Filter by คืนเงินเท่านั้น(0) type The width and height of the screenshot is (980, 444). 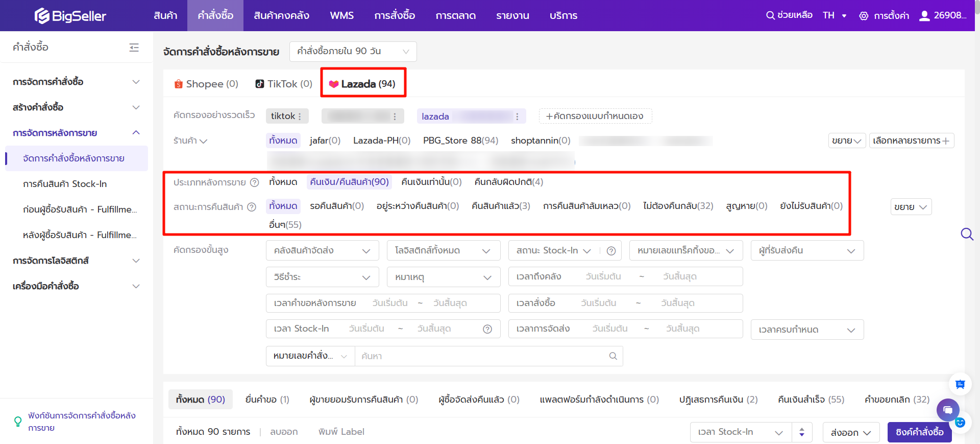(x=431, y=182)
